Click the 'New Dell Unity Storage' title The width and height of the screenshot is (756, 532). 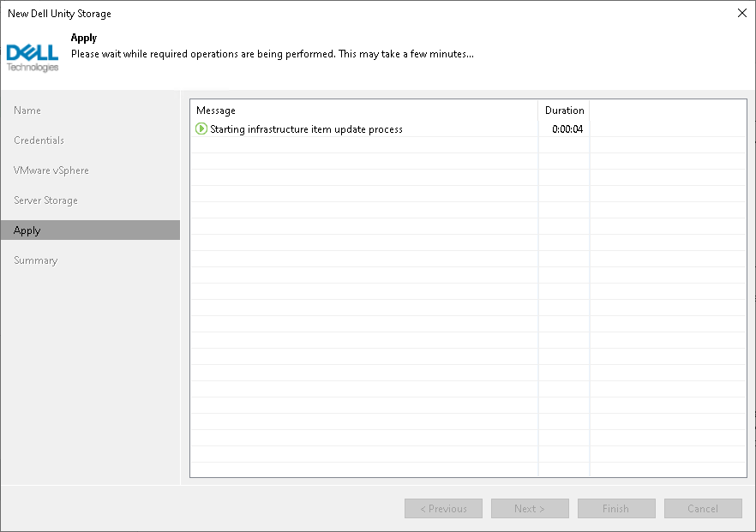59,14
